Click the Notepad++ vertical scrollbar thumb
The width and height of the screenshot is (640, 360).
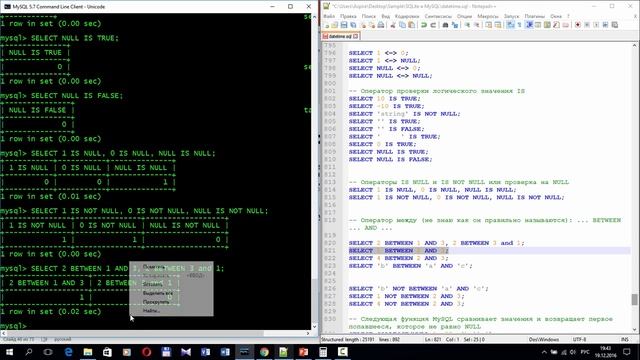[x=634, y=299]
